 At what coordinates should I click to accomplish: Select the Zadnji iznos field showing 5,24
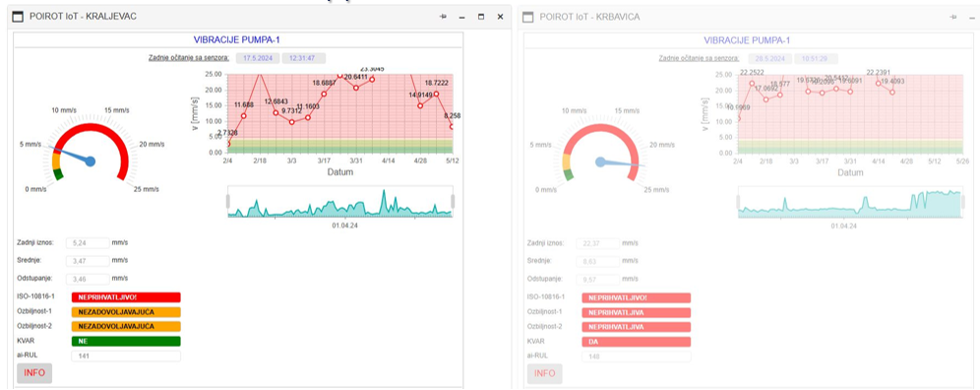[88, 242]
